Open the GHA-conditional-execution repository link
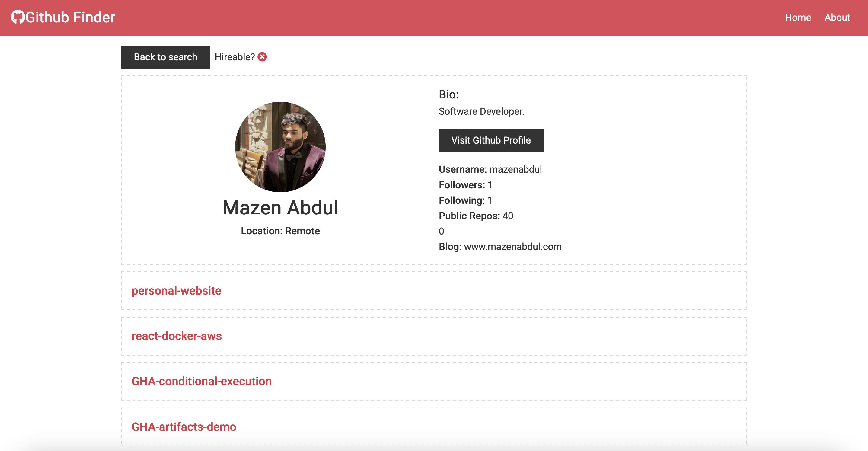Viewport: 868px width, 451px height. pyautogui.click(x=202, y=381)
